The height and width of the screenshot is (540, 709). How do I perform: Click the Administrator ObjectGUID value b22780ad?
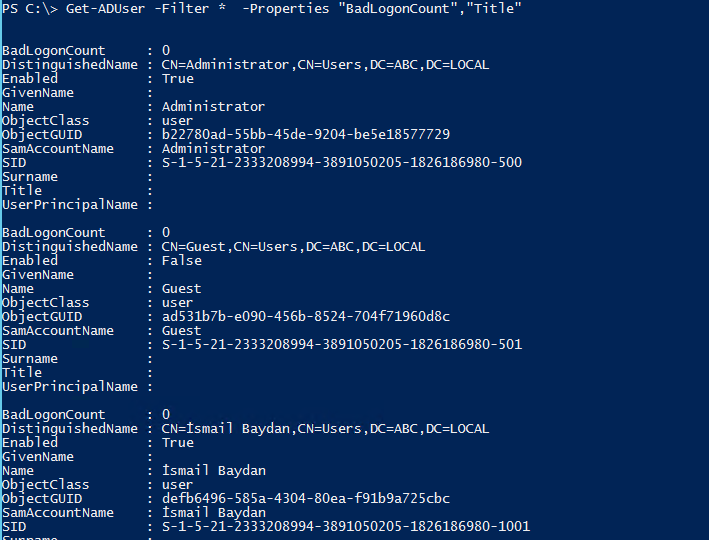pyautogui.click(x=306, y=134)
